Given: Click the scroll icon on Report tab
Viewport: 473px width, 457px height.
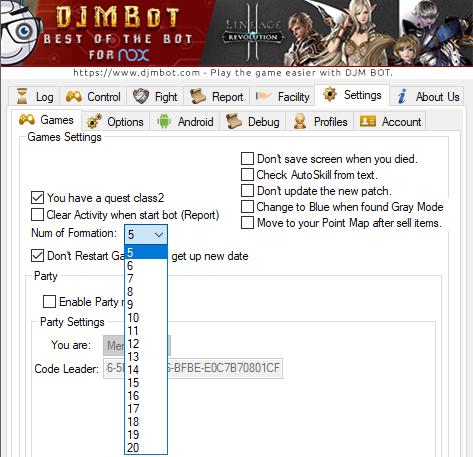Looking at the screenshot, I should tap(198, 96).
